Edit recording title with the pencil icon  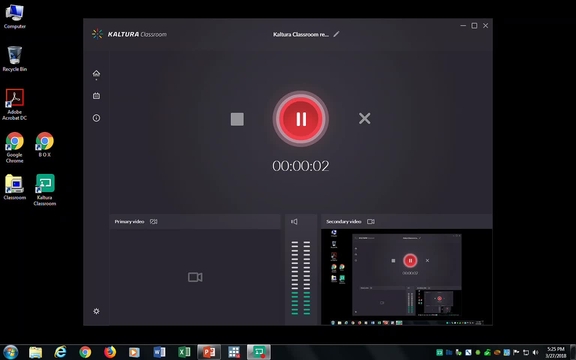click(x=336, y=34)
